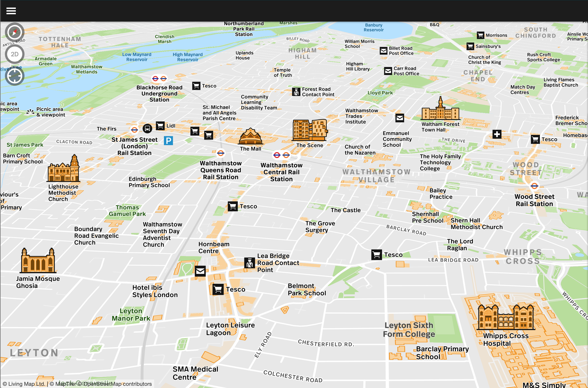The width and height of the screenshot is (588, 388).
Task: Open the hamburger menu
Action: [11, 11]
